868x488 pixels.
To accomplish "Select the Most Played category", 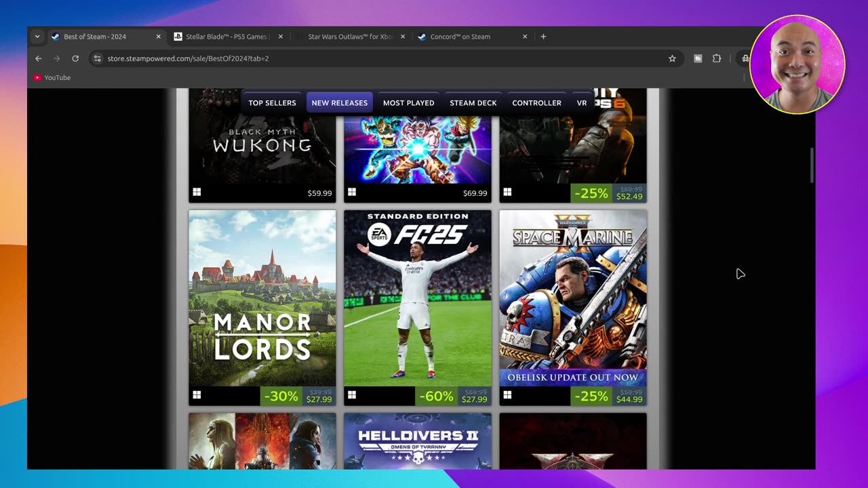I will click(409, 103).
